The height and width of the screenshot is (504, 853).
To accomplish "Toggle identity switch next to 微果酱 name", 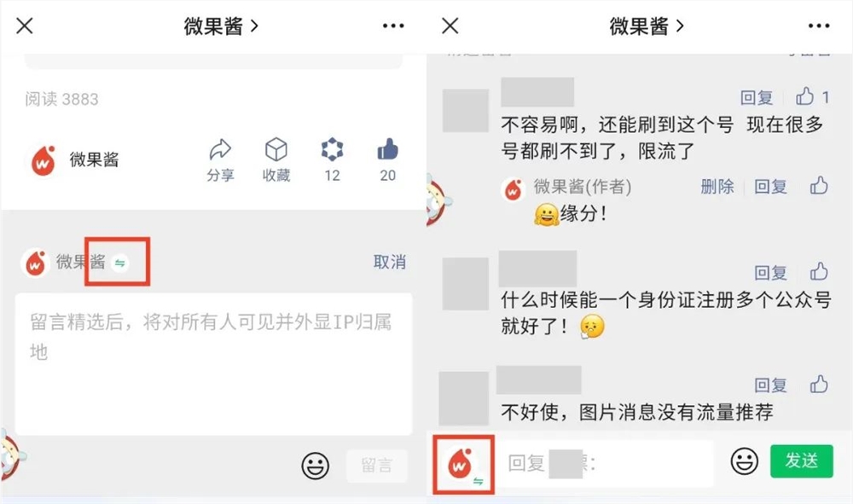I will click(119, 264).
